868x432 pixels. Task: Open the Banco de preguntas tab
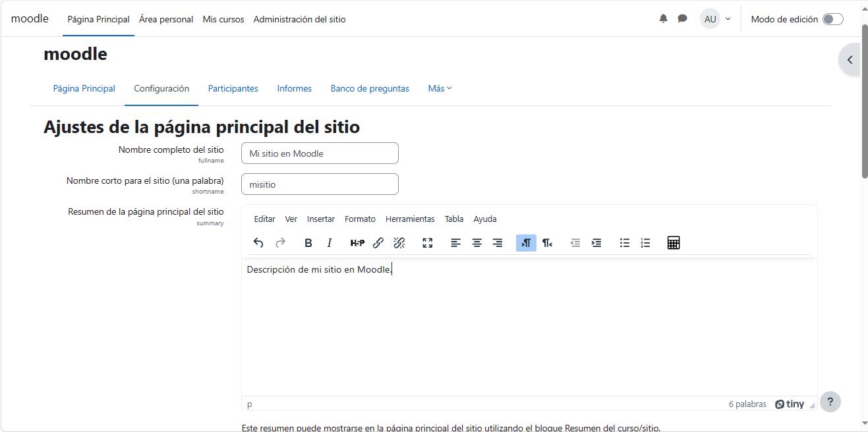tap(370, 88)
